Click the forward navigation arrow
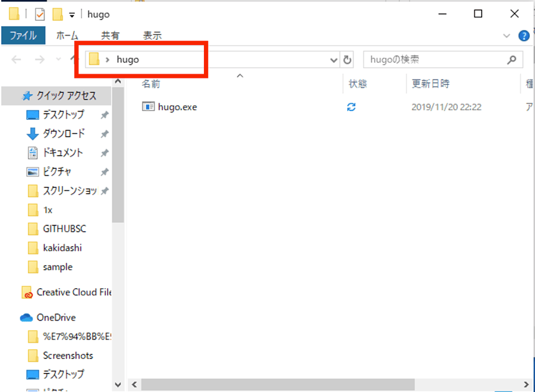535x392 pixels. (40, 59)
